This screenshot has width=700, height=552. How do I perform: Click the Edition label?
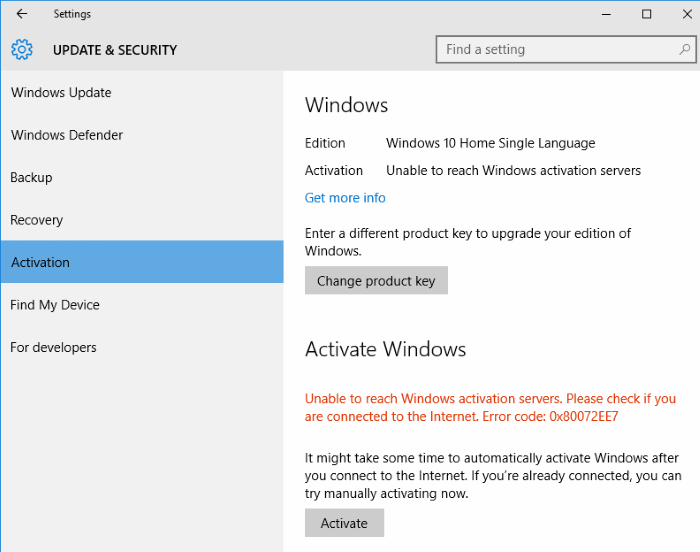[325, 143]
